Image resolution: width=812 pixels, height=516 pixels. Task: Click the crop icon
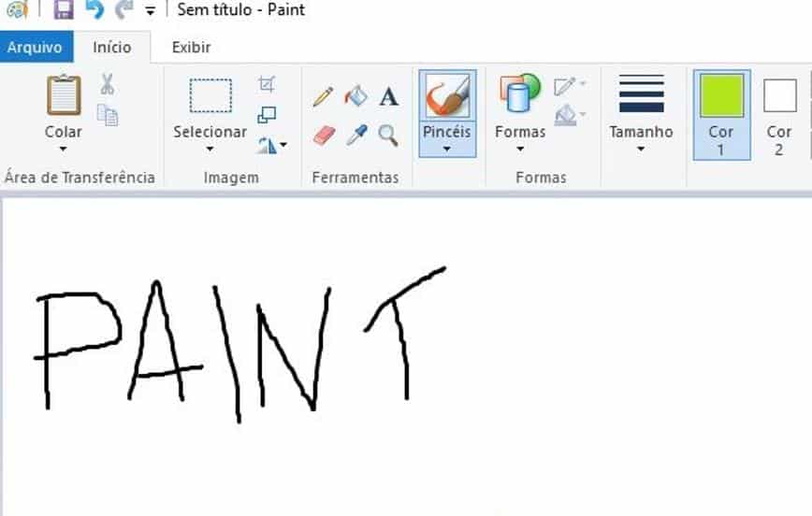point(267,84)
